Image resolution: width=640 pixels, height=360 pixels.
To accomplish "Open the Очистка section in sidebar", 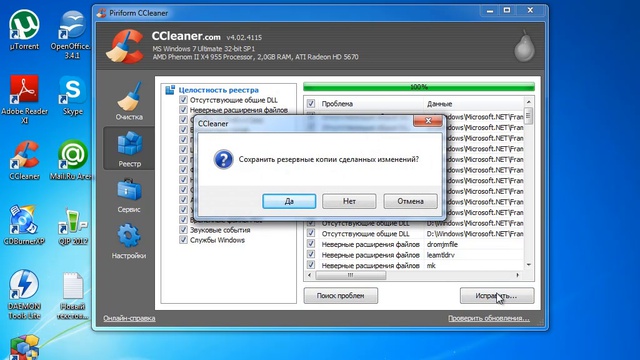I will pyautogui.click(x=129, y=101).
